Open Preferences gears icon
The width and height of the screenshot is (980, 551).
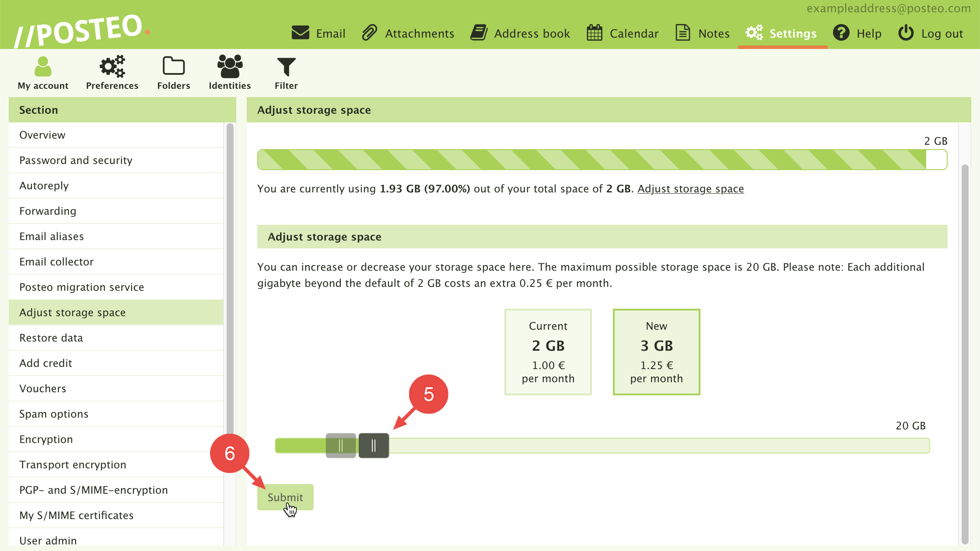(x=112, y=66)
